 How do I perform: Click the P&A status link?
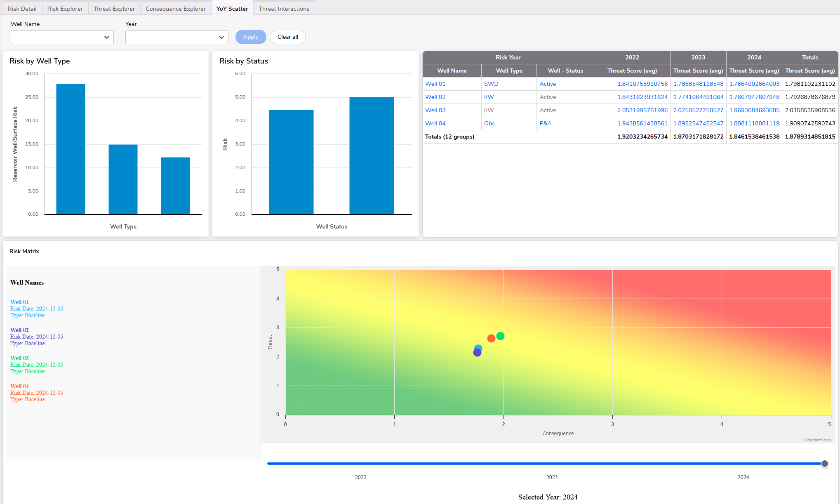[545, 123]
